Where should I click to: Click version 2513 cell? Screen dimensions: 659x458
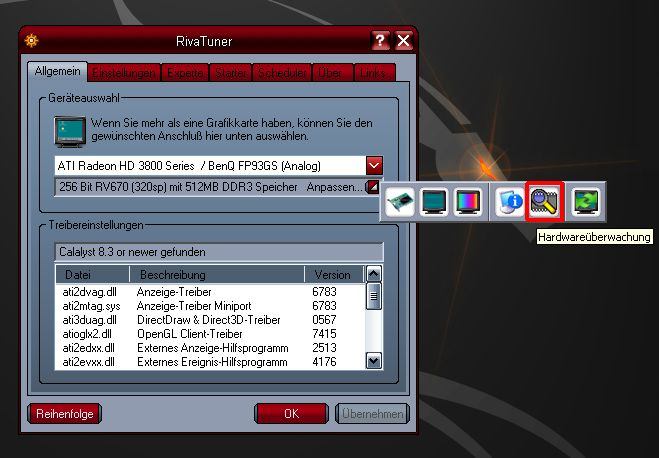pyautogui.click(x=324, y=348)
